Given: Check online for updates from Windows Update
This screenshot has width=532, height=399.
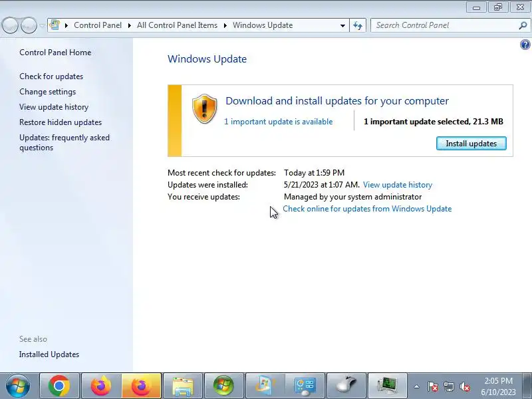Looking at the screenshot, I should pos(367,209).
